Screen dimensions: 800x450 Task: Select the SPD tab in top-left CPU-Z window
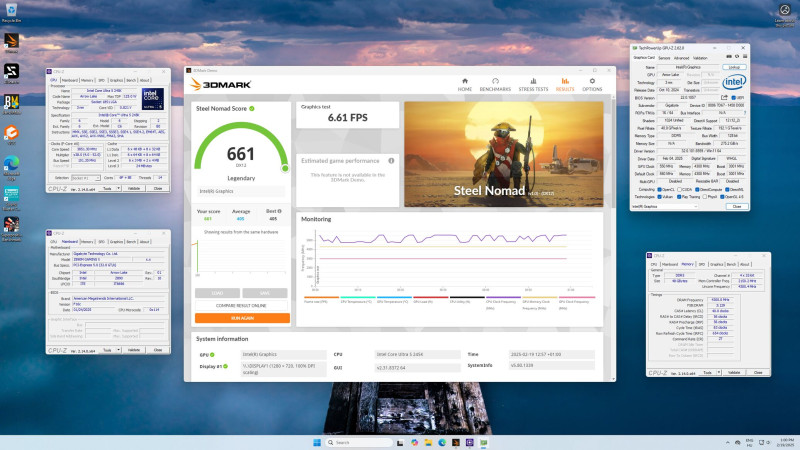point(102,80)
